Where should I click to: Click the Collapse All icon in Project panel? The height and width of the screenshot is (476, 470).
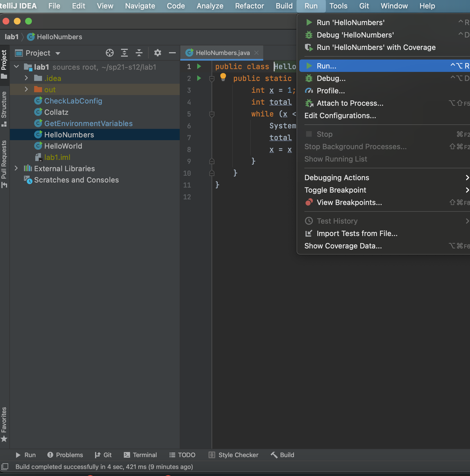(139, 53)
